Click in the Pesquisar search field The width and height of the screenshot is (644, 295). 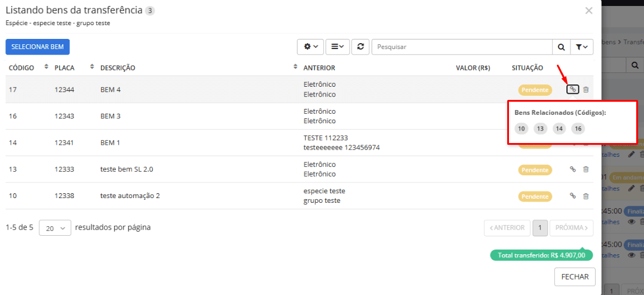coord(461,47)
